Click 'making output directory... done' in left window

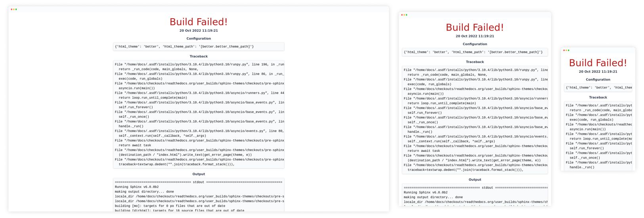144,191
